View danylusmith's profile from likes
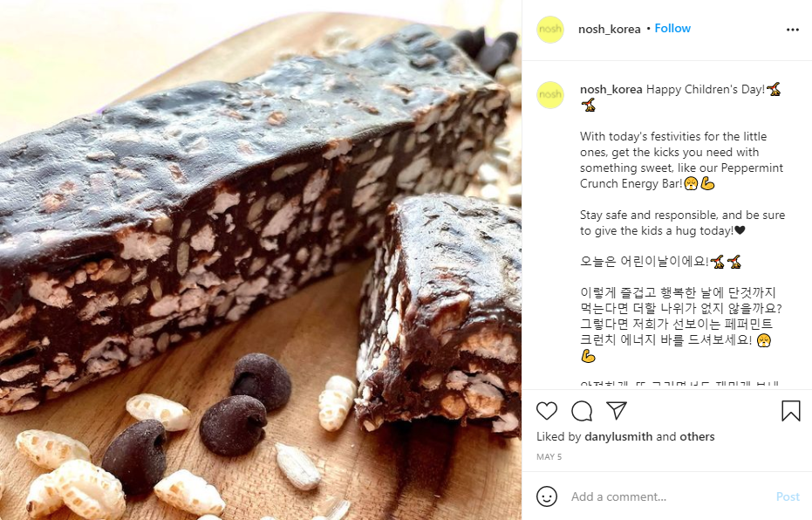The height and width of the screenshot is (520, 812). tap(618, 436)
